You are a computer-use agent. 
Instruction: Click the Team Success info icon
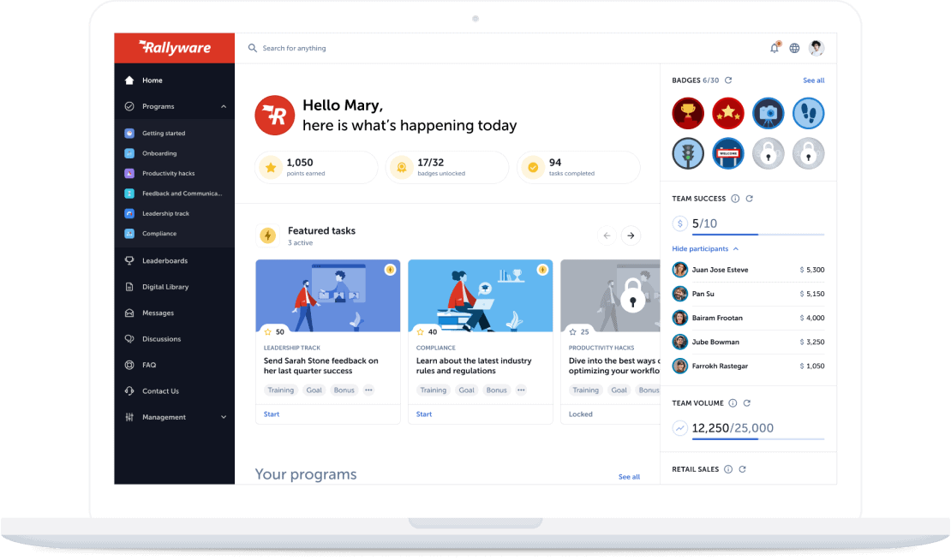tap(735, 198)
